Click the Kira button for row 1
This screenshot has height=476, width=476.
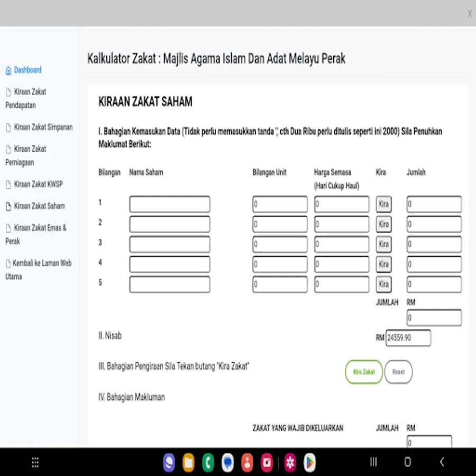click(x=384, y=204)
